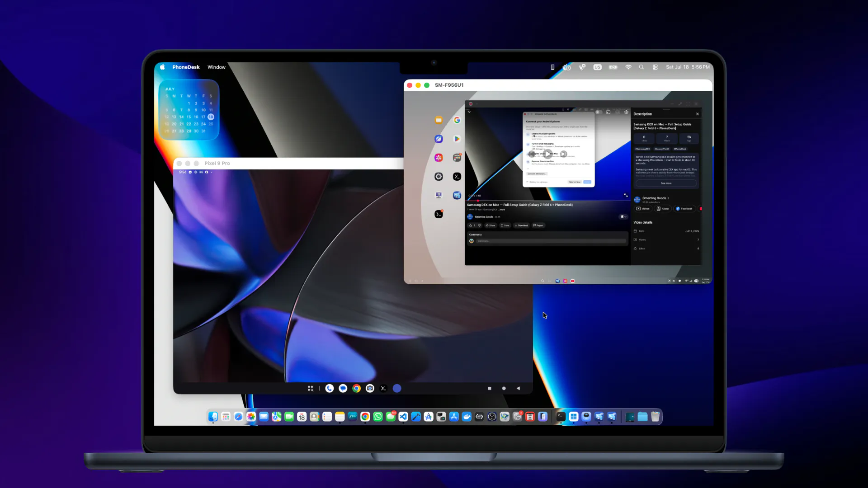
Task: Click the Save button under the video
Action: coord(505,225)
